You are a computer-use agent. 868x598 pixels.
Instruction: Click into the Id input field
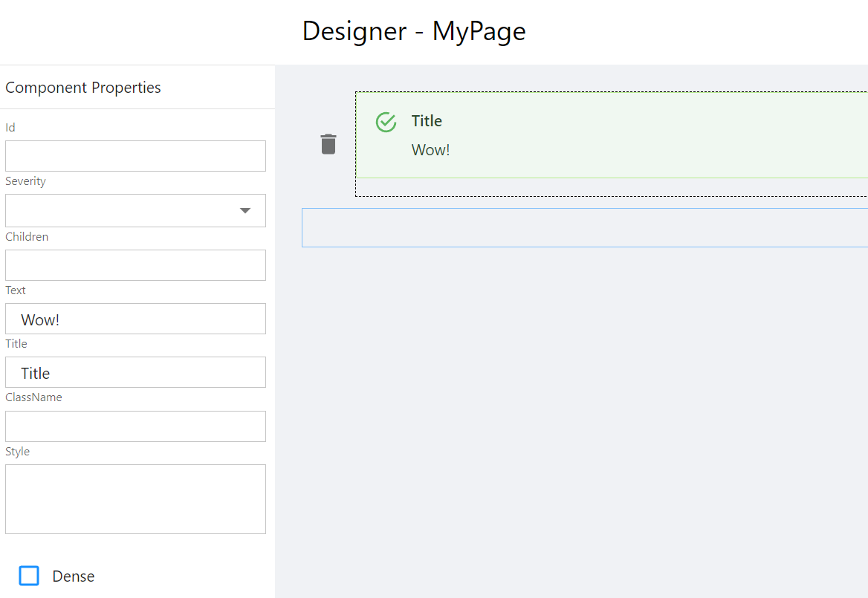(135, 156)
